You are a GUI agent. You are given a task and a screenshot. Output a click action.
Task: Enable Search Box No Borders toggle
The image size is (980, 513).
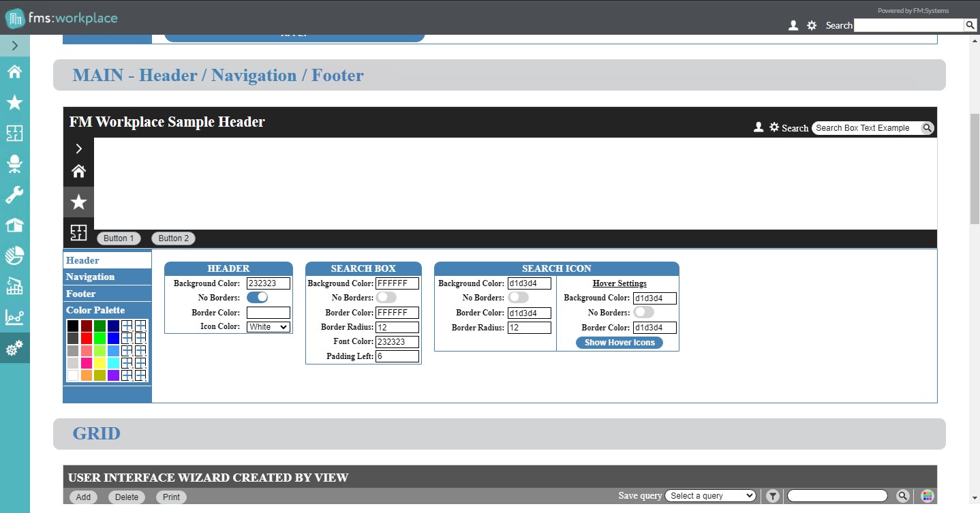[386, 298]
